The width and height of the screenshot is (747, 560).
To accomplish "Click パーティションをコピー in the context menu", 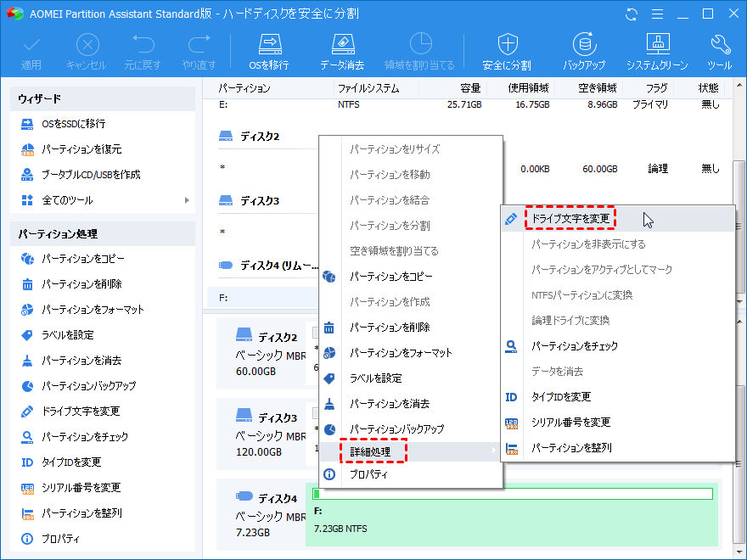I will pos(411,277).
